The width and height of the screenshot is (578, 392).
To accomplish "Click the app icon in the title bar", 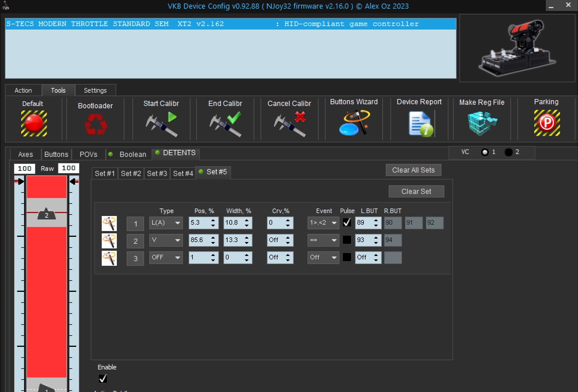I will point(5,5).
